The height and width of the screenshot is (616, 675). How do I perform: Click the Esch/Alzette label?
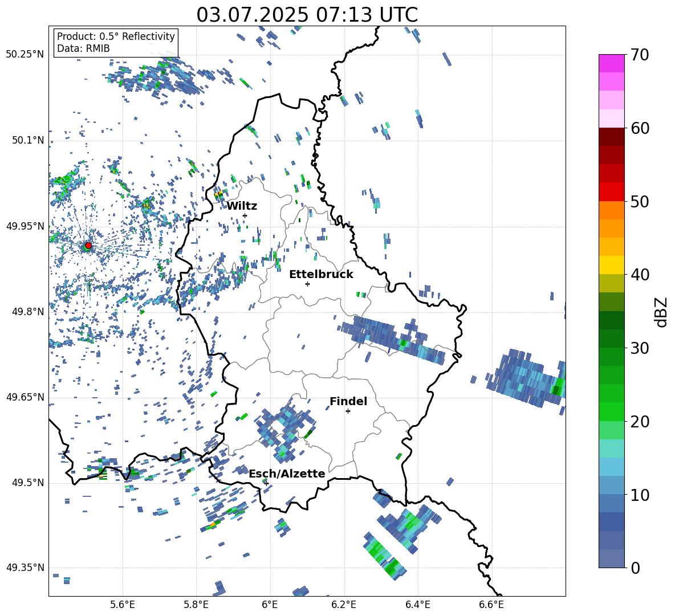coord(287,474)
